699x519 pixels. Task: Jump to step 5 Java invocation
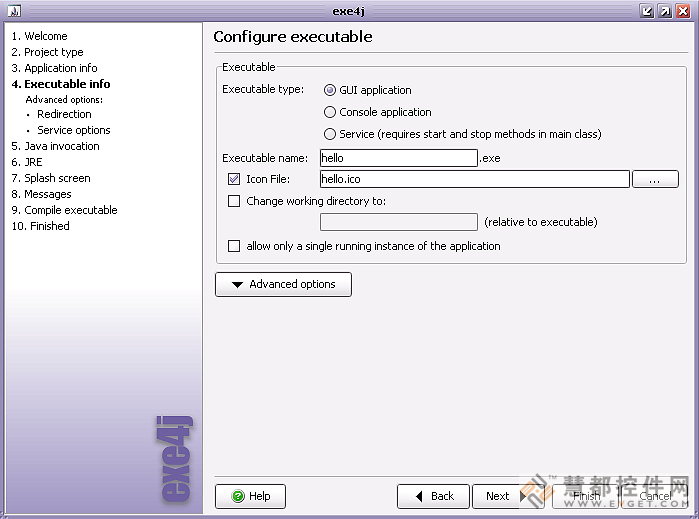click(55, 146)
